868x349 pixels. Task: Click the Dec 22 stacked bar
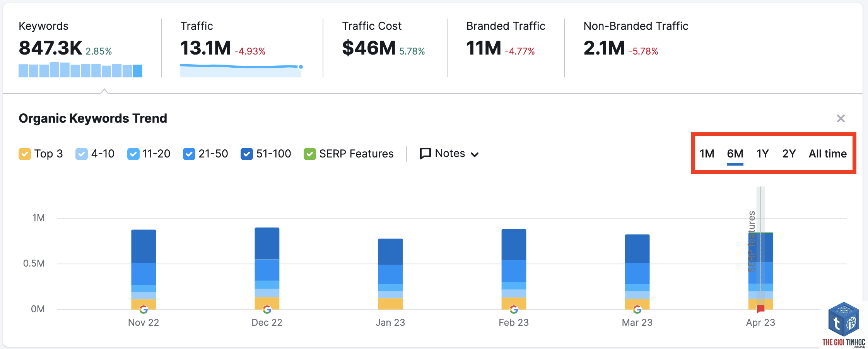[267, 269]
